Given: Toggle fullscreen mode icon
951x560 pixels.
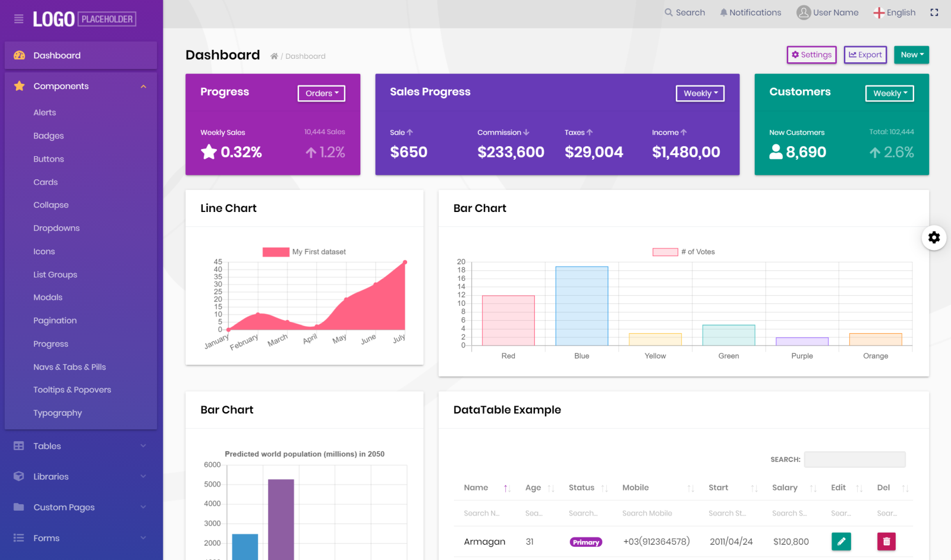Looking at the screenshot, I should pyautogui.click(x=934, y=12).
